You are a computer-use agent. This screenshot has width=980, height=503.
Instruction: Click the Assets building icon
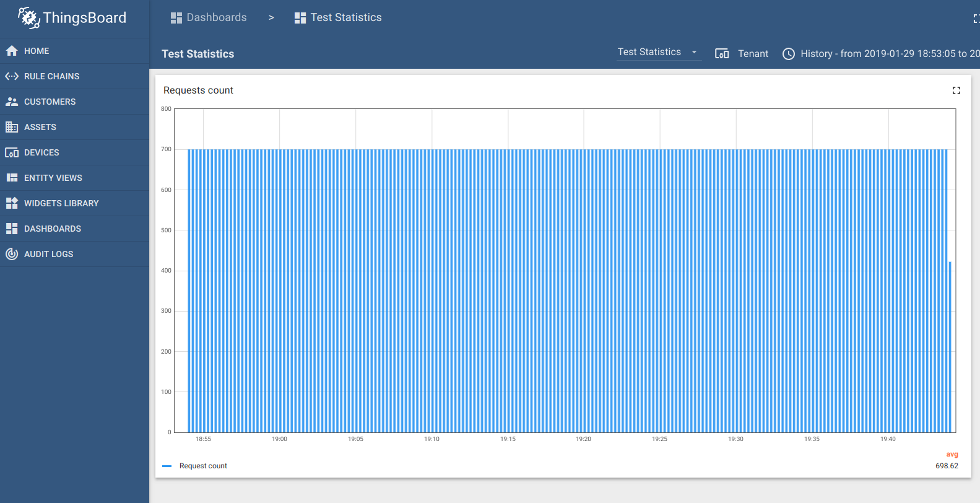(12, 127)
